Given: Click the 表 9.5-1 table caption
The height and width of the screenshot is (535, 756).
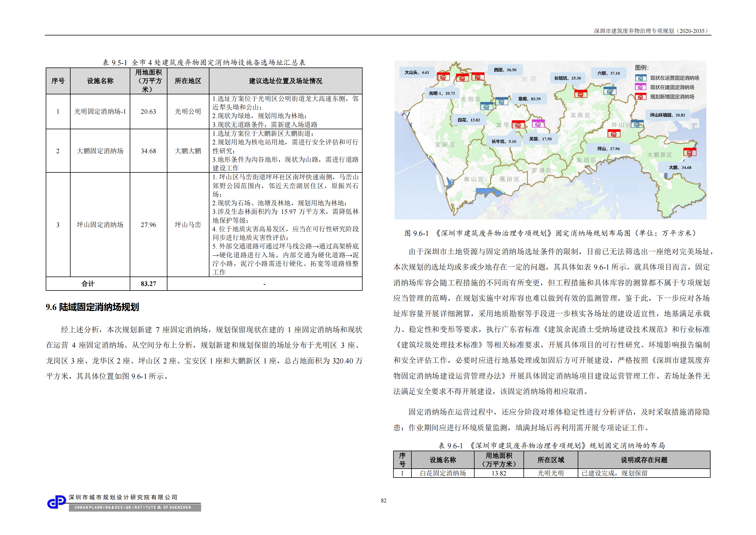Looking at the screenshot, I should pos(204,62).
